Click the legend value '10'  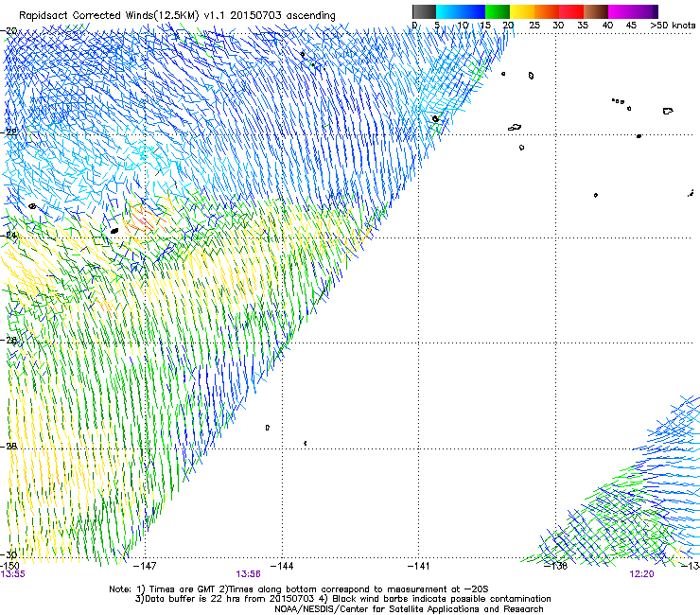[x=463, y=26]
